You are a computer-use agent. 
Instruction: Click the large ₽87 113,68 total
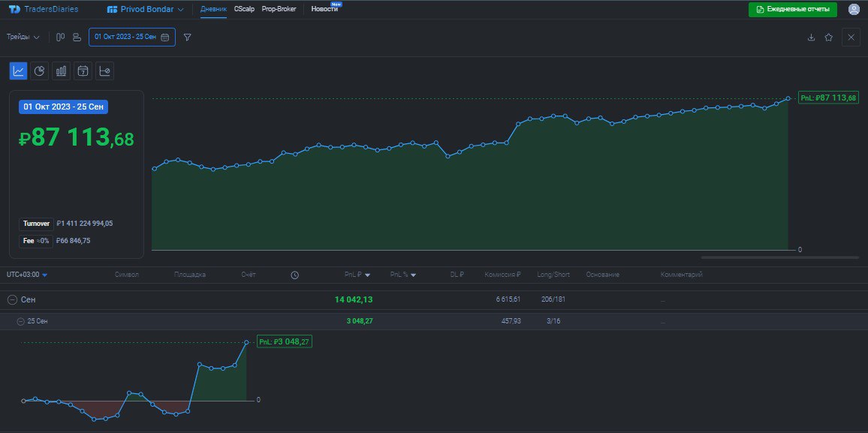pos(77,137)
